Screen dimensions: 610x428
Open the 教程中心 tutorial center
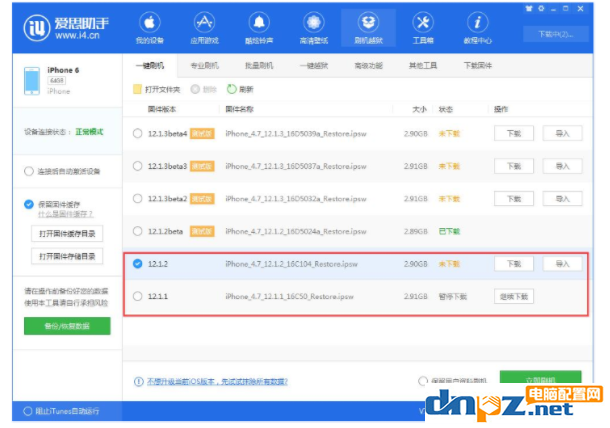pyautogui.click(x=477, y=28)
